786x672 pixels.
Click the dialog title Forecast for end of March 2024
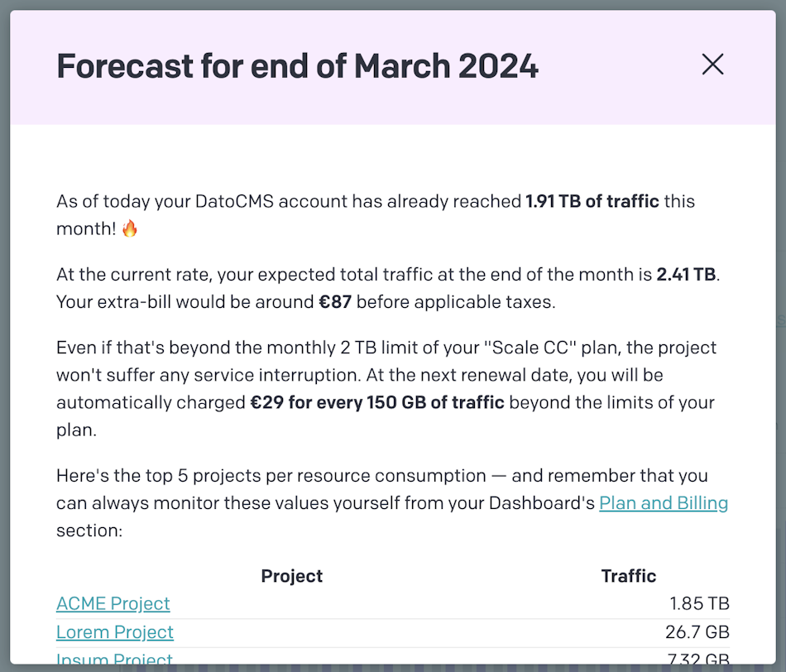pyautogui.click(x=296, y=65)
